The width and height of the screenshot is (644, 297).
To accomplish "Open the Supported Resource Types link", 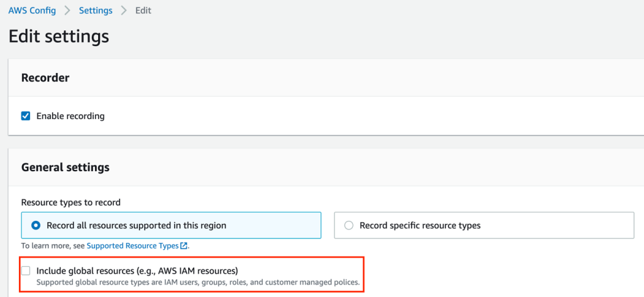I will (132, 245).
